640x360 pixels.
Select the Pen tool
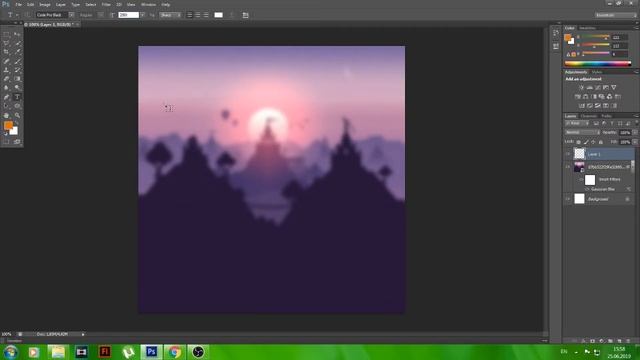tap(6, 97)
